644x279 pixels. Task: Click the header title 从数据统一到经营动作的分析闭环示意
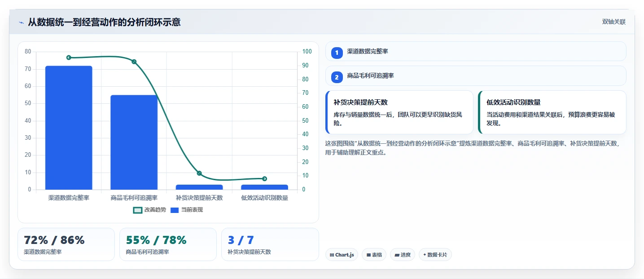(104, 22)
